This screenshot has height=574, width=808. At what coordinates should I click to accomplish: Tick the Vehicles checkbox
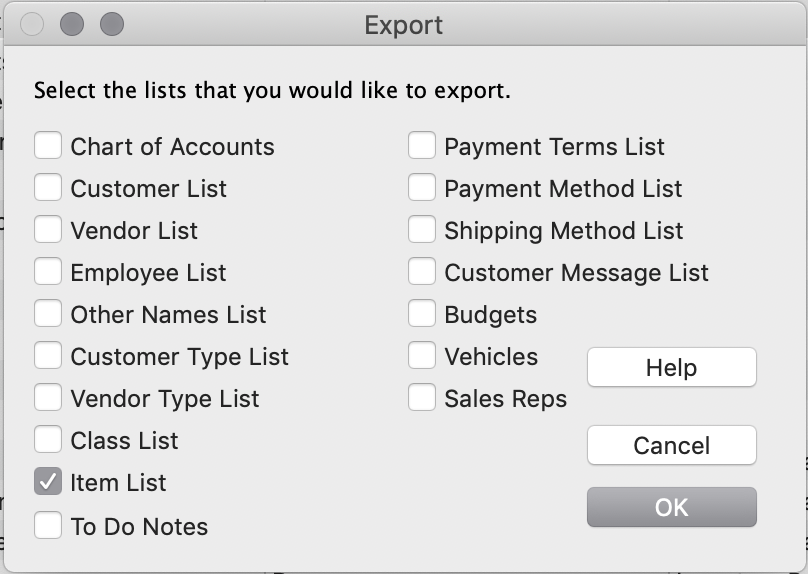(x=422, y=355)
